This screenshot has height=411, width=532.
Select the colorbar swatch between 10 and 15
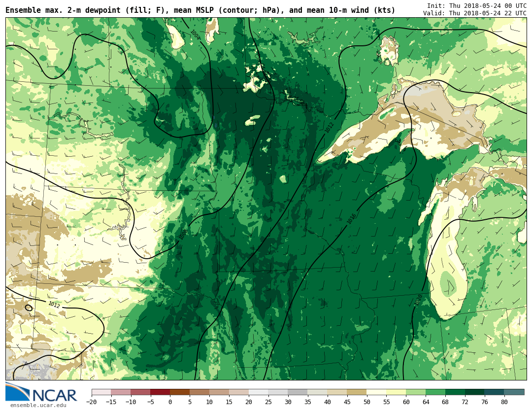point(220,392)
